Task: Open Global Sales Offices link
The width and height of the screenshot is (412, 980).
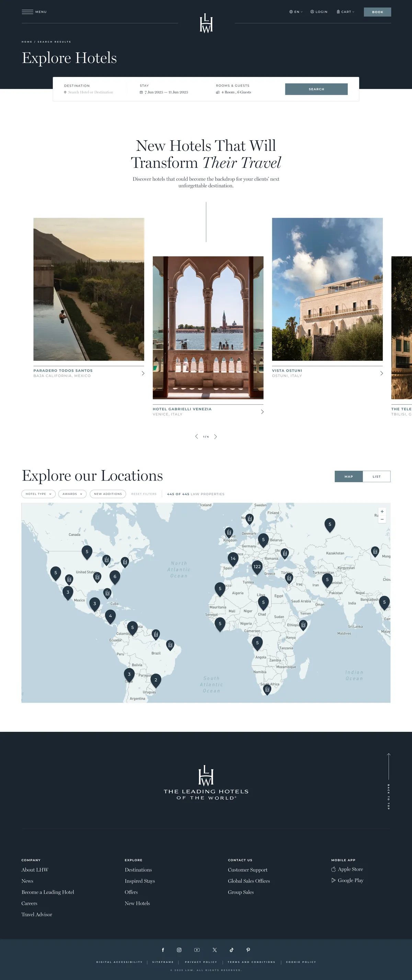Action: coord(249,881)
